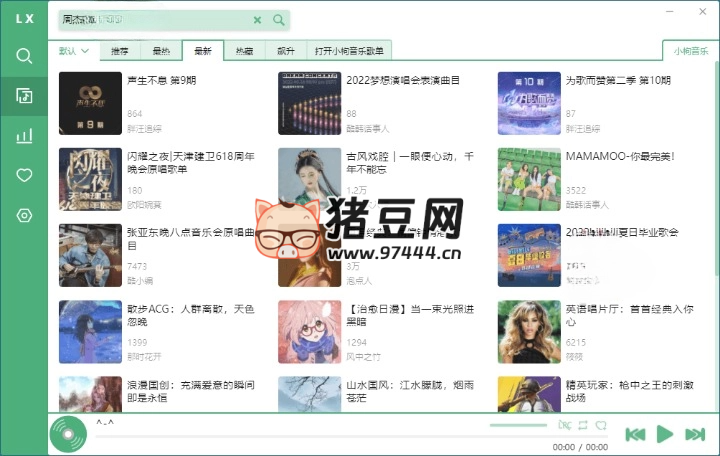Click the playback progress bar
720x456 pixels.
[x=351, y=436]
